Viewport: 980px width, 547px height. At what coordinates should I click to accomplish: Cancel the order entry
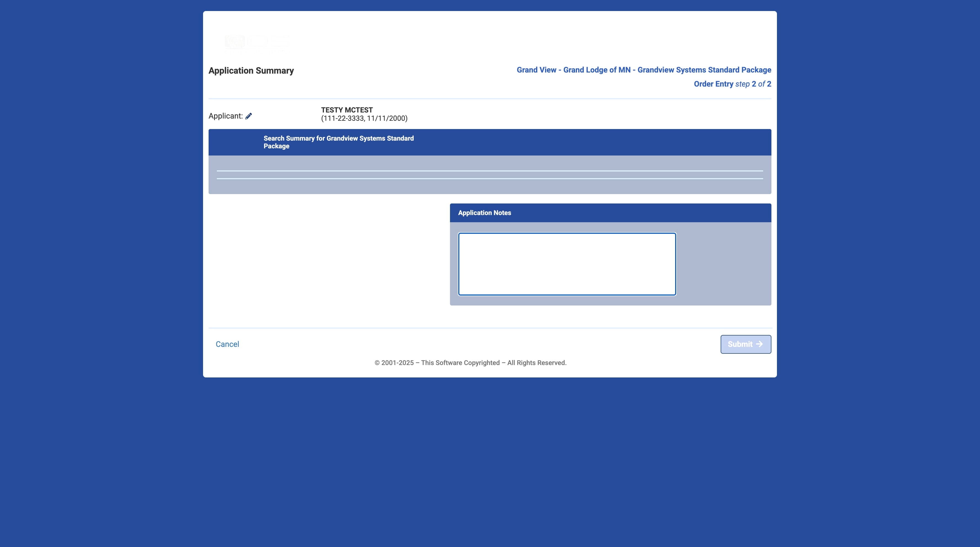pos(228,344)
